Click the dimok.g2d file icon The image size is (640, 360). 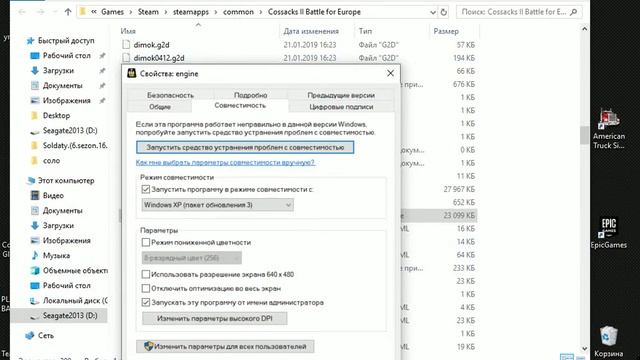[126, 44]
